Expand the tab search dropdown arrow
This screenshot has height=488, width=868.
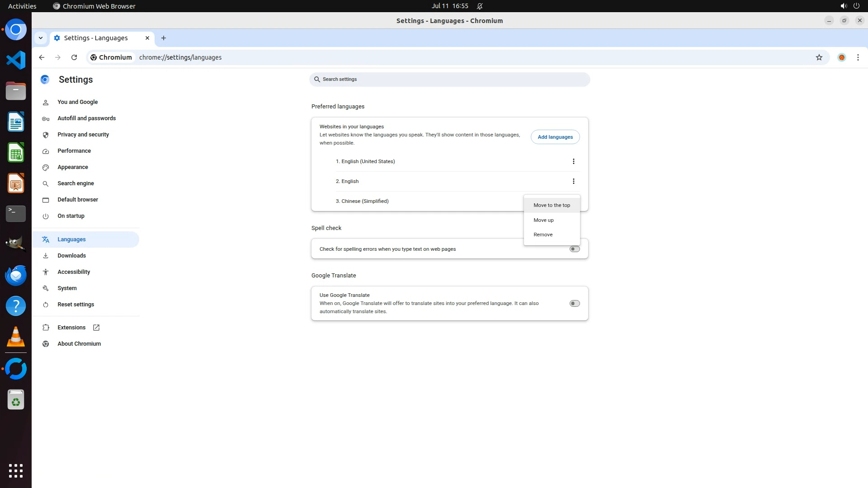click(x=41, y=38)
